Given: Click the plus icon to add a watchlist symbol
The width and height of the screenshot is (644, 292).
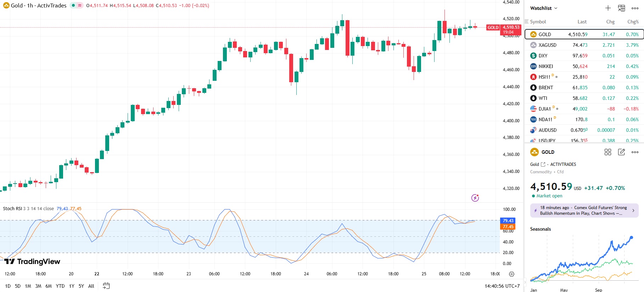Looking at the screenshot, I should (608, 8).
